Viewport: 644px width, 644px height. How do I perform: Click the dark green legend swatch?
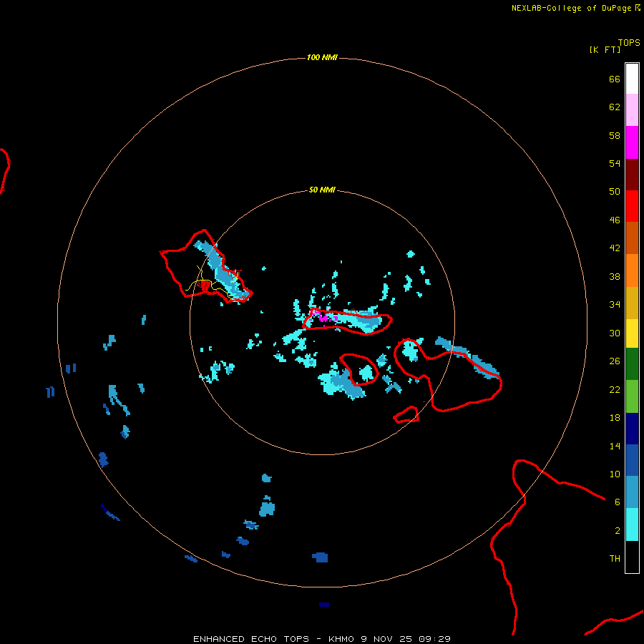(632, 364)
